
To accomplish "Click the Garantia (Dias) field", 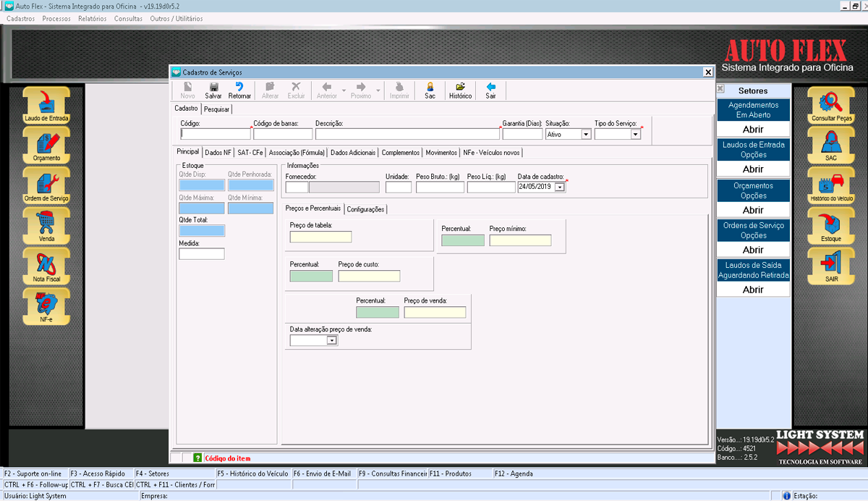I will tap(522, 134).
